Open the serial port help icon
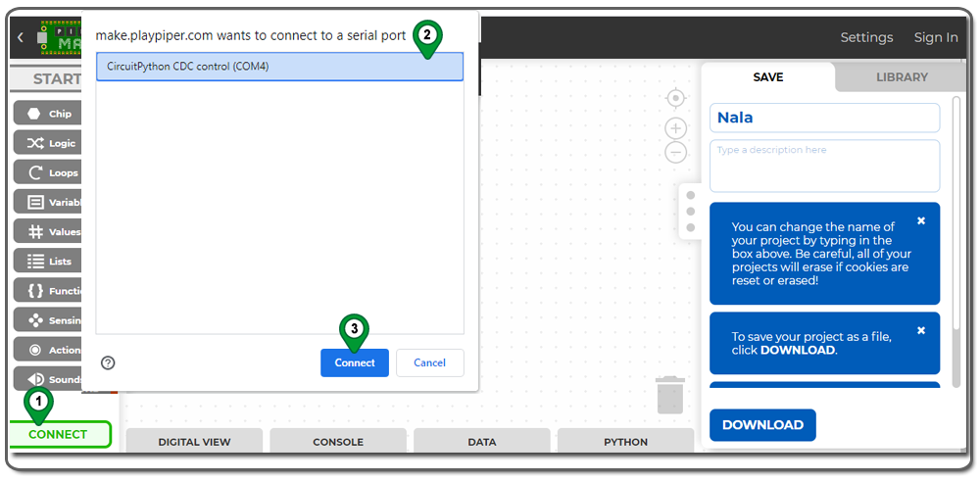The image size is (980, 482). pos(108,362)
